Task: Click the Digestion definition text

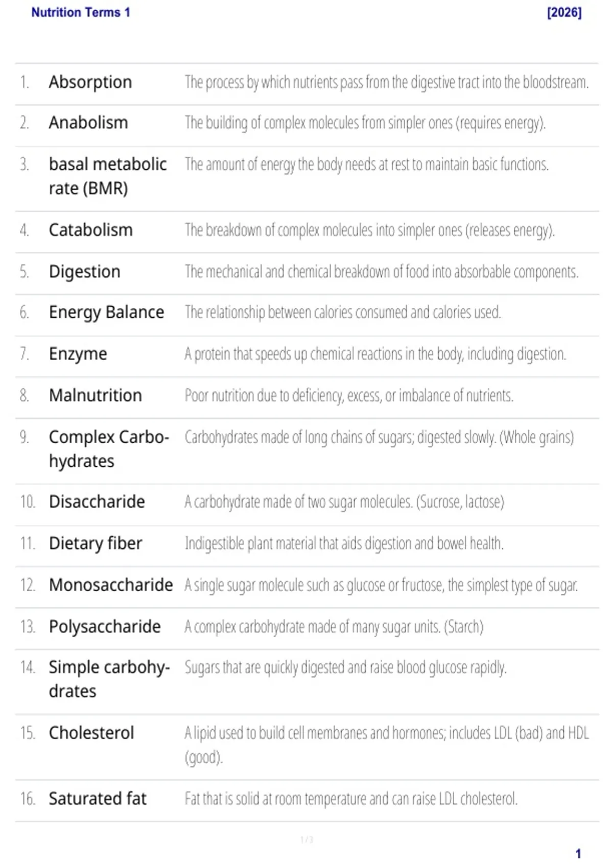Action: click(382, 272)
